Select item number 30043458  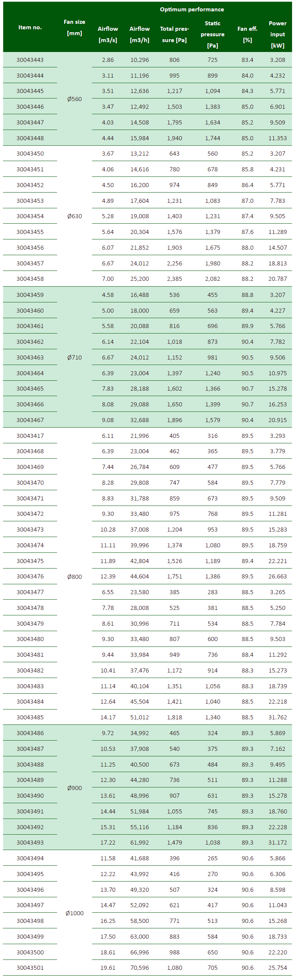[x=30, y=279]
